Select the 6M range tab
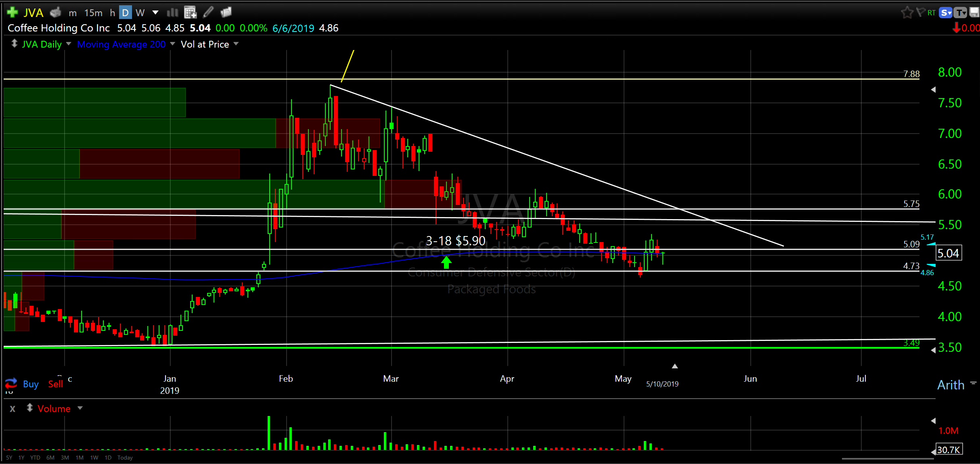 pos(50,458)
